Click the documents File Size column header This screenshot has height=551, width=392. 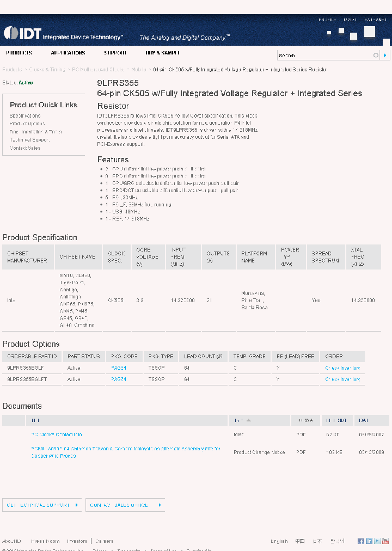click(337, 420)
